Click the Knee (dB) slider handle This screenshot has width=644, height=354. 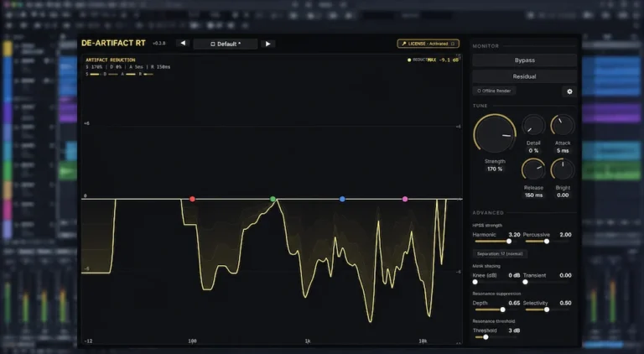(x=475, y=282)
